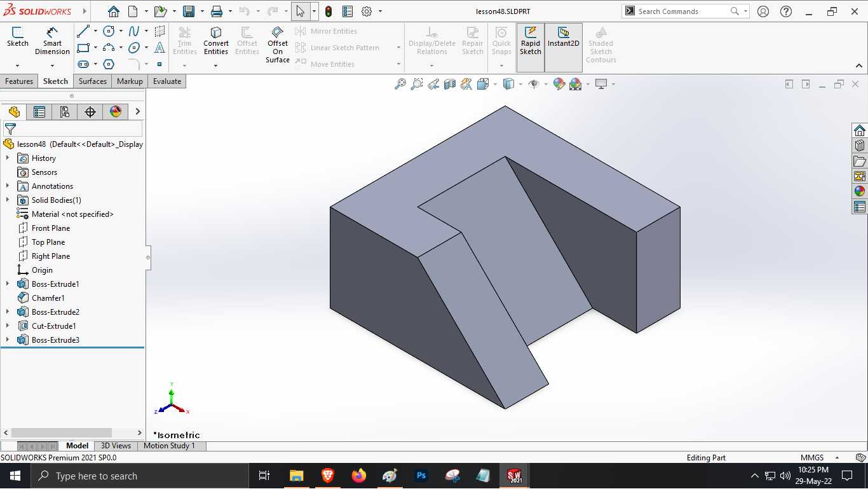Image resolution: width=868 pixels, height=496 pixels.
Task: Click the Rebuild traffic light icon
Action: click(x=328, y=11)
